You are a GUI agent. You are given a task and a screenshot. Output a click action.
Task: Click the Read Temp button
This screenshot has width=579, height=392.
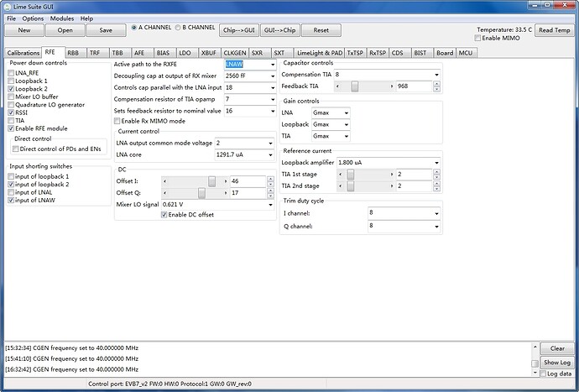[x=555, y=30]
